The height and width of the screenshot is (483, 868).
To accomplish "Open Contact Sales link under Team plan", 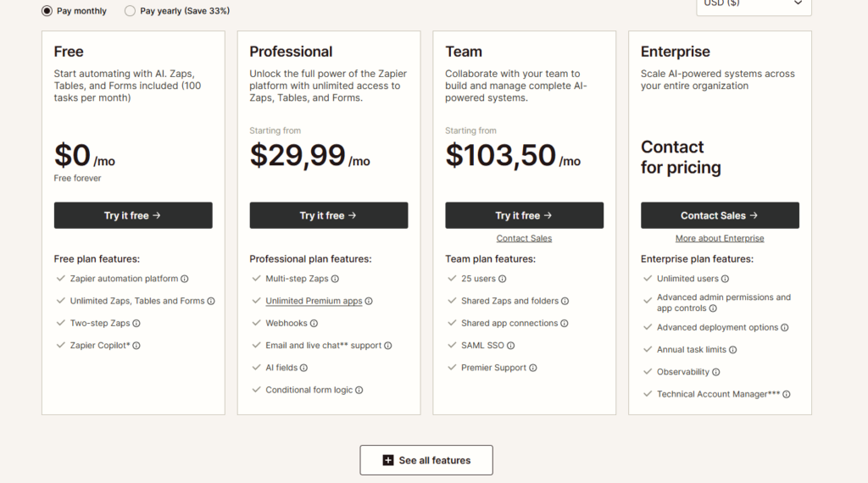I will coord(524,238).
